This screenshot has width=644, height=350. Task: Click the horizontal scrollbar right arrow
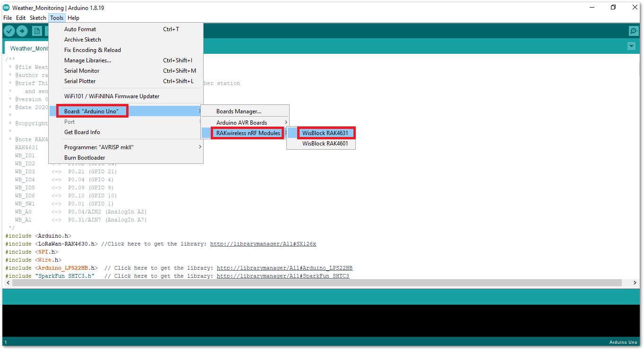click(x=635, y=282)
